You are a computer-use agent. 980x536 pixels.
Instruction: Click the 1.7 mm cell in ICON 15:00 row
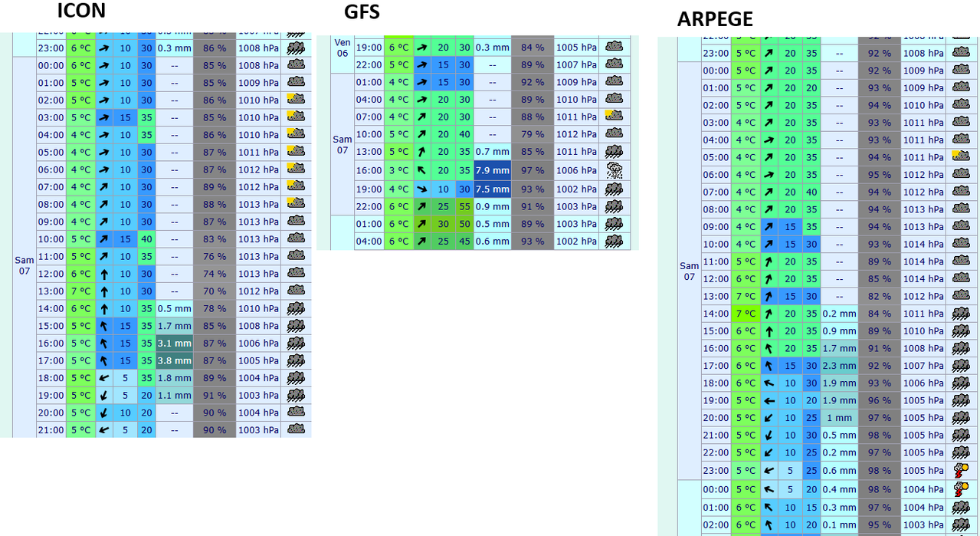174,326
